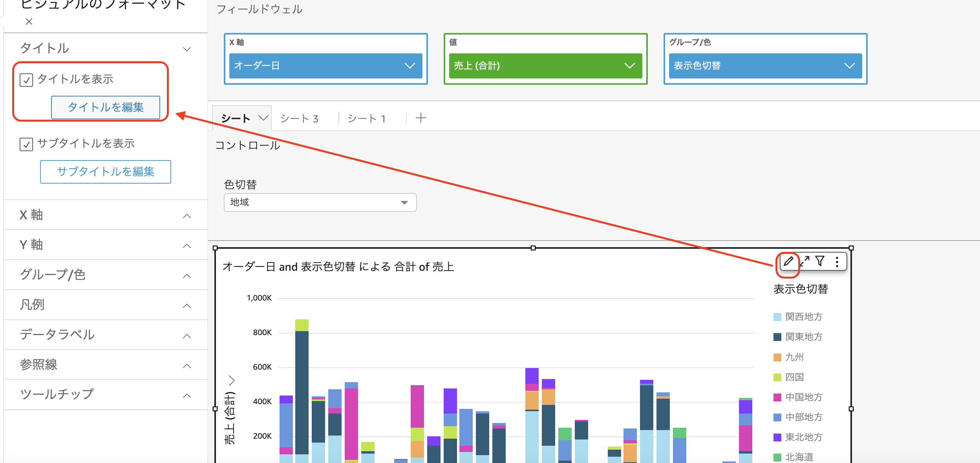Open the visual editor with the pencil icon
Screen dimensions: 980x463
789,262
